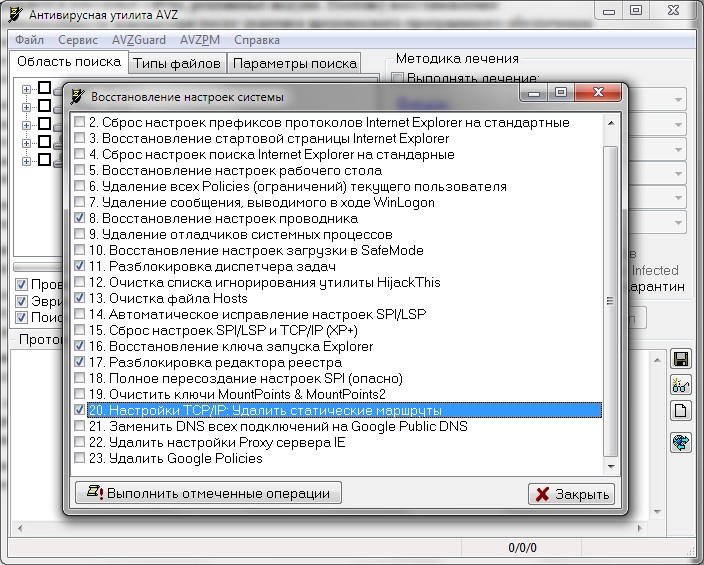Check item 19 clear MountPoints keys
704x565 pixels.
click(79, 394)
